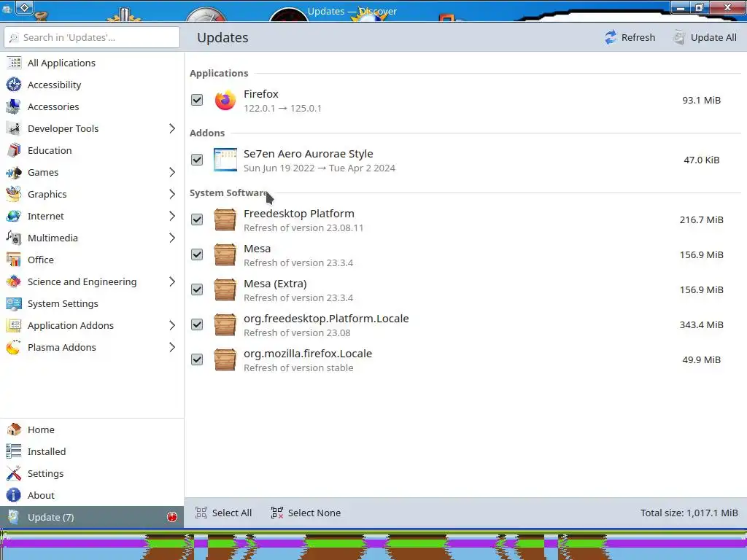Uncheck the Freedesktop Platform checkbox
This screenshot has width=747, height=560.
pyautogui.click(x=197, y=219)
